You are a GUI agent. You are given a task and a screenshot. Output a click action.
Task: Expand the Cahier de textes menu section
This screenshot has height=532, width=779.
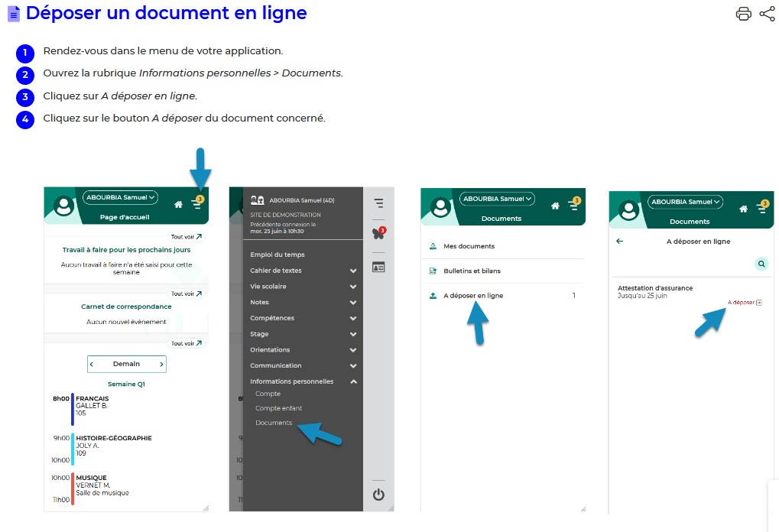(x=352, y=271)
